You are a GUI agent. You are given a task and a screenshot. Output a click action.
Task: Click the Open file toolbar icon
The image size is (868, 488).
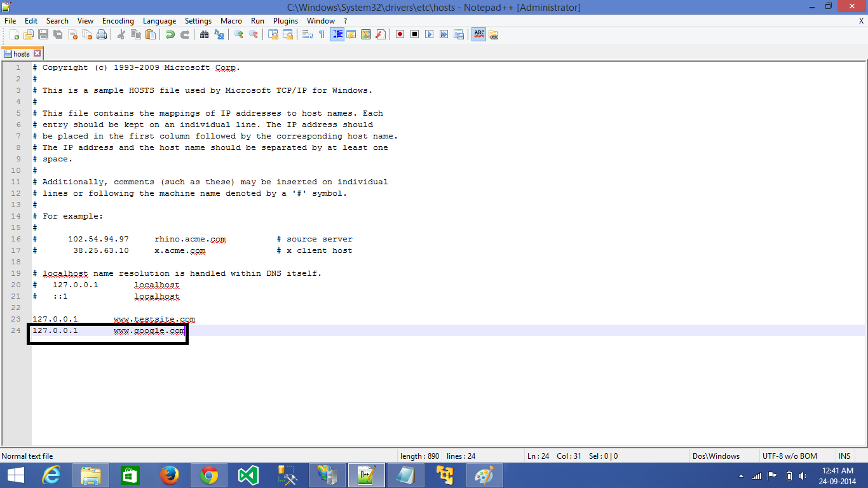click(29, 34)
